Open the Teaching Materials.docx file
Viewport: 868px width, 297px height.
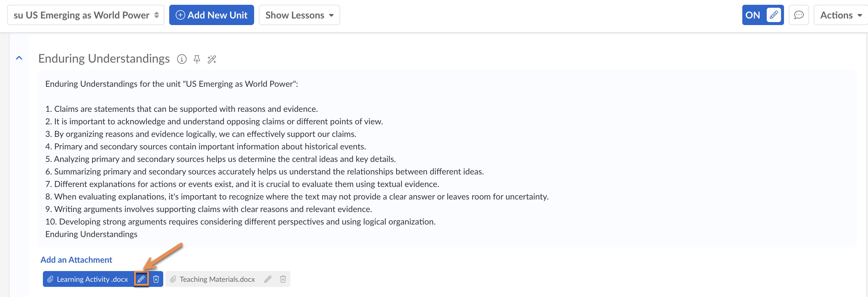pyautogui.click(x=217, y=279)
